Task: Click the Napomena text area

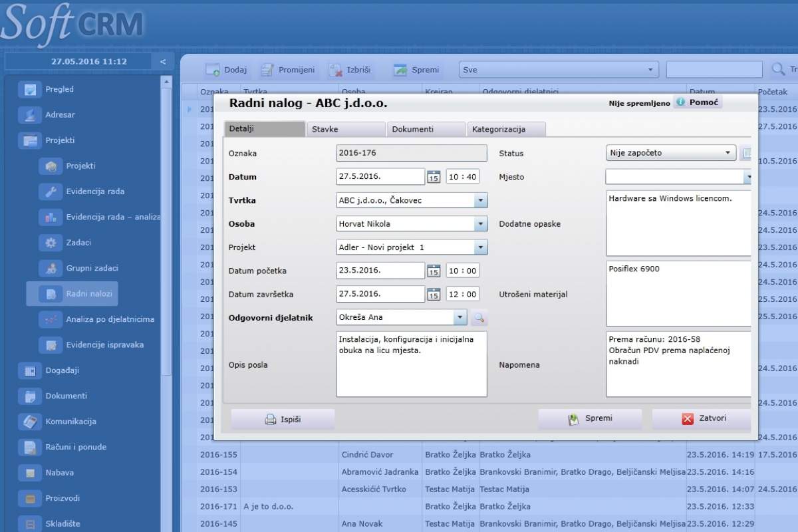Action: coord(679,364)
